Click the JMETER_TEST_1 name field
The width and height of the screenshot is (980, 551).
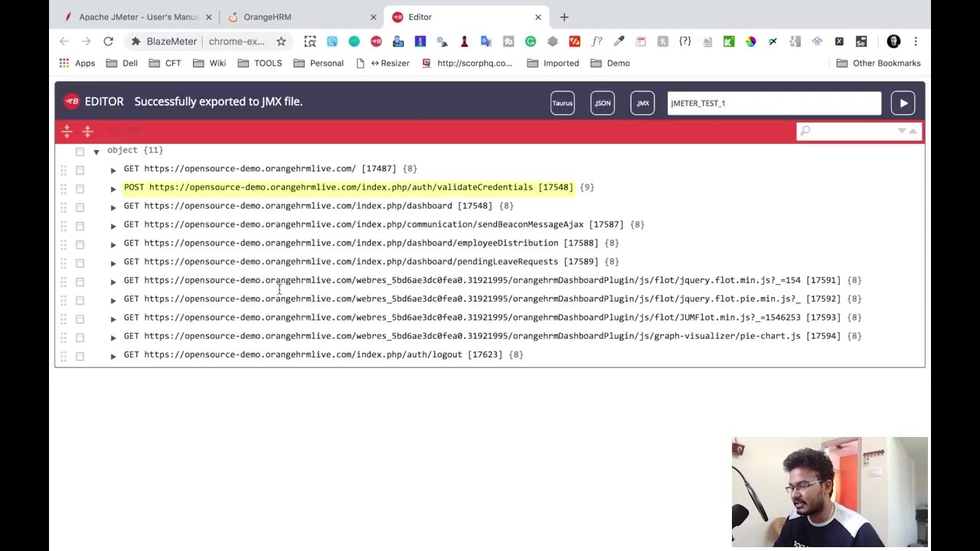(774, 103)
